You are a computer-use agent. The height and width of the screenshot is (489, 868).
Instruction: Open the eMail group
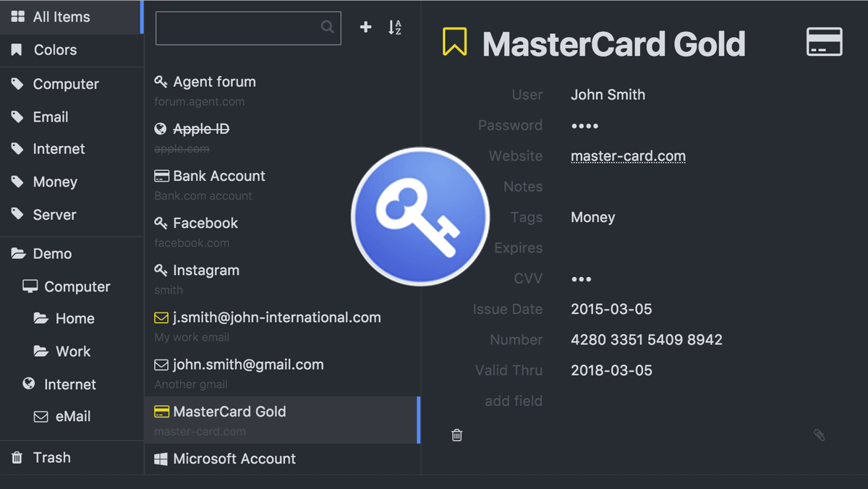coord(71,417)
